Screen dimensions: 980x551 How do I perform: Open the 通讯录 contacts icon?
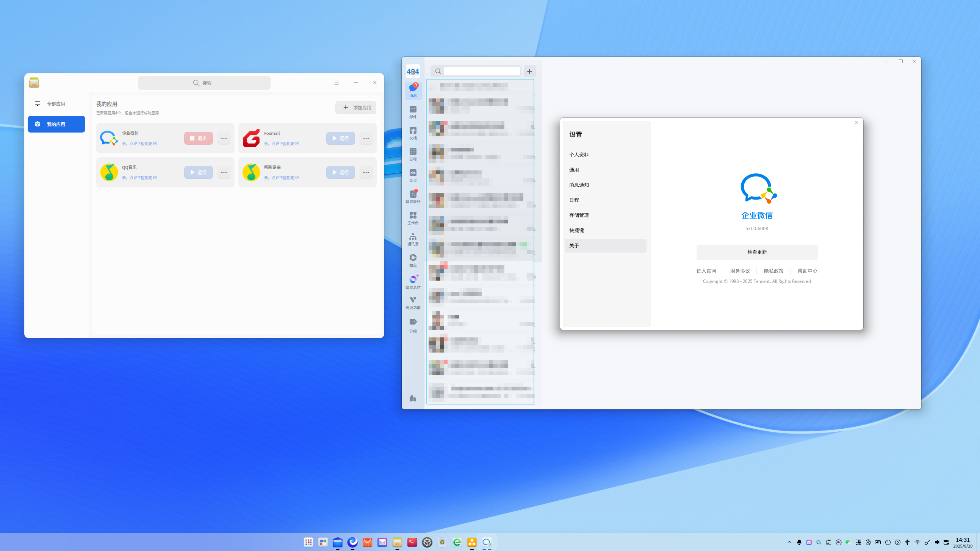[413, 240]
